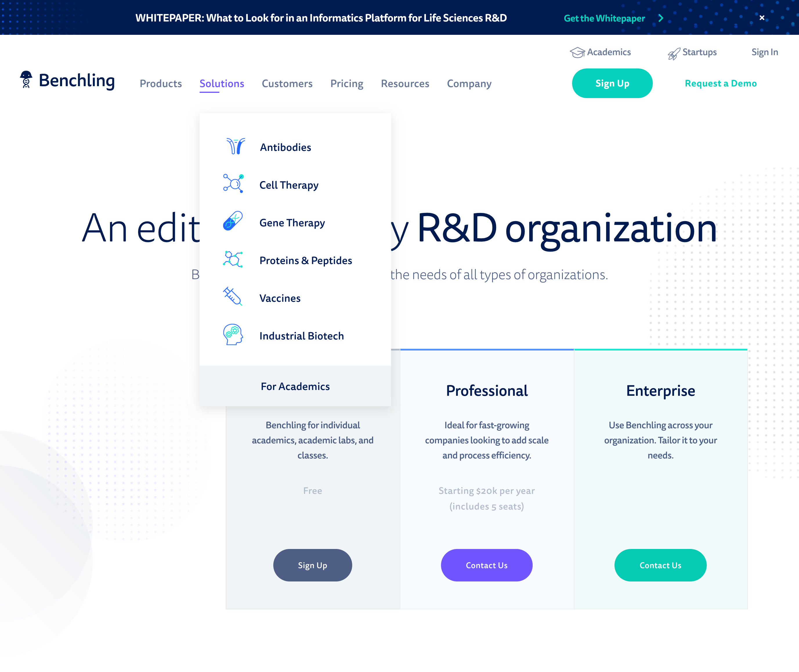Click Request a Demo
Image resolution: width=799 pixels, height=672 pixels.
click(721, 84)
